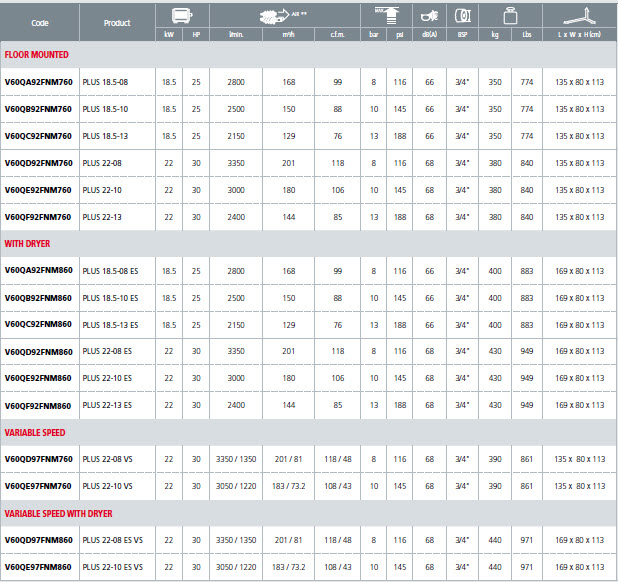Viewport: 618px width, 582px height.
Task: Click code V60QF92FNM760
Action: (x=38, y=217)
